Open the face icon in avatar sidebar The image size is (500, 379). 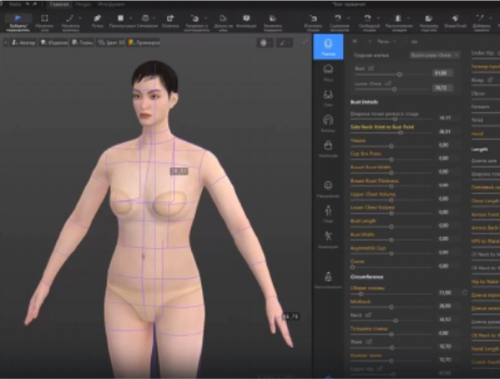(328, 72)
